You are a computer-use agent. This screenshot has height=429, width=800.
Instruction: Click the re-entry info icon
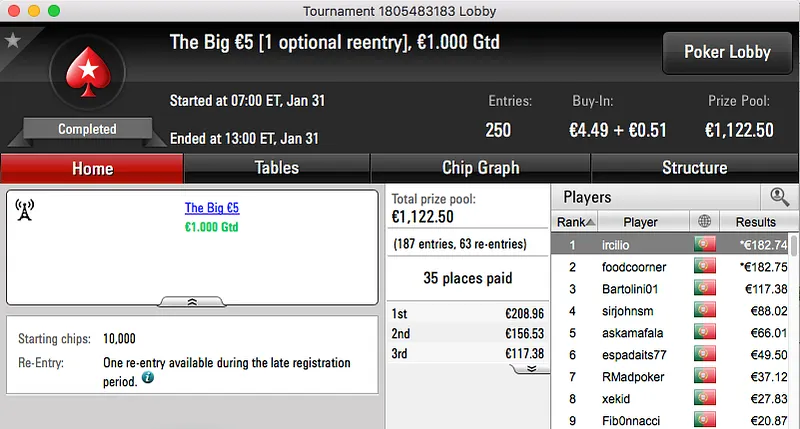[147, 378]
